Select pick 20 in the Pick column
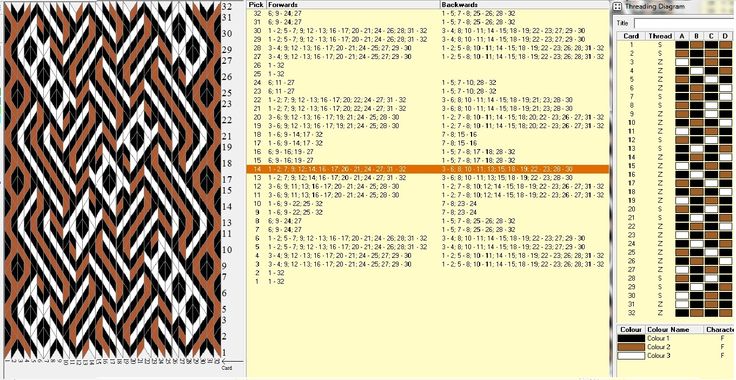Screen dimensions: 736x380 tap(256, 117)
